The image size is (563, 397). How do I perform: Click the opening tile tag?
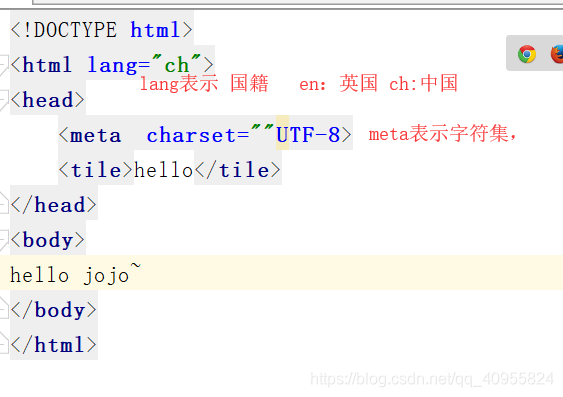pyautogui.click(x=96, y=170)
